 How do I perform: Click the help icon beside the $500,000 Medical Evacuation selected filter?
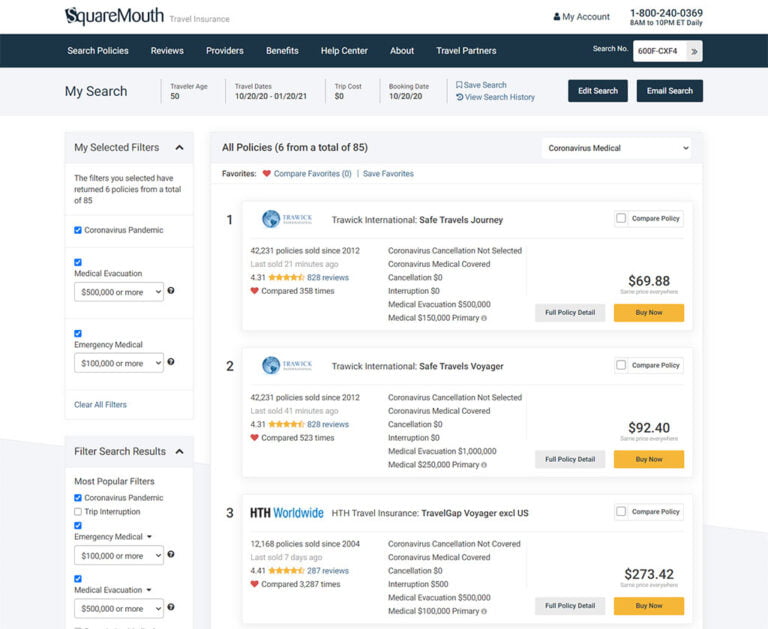[171, 290]
